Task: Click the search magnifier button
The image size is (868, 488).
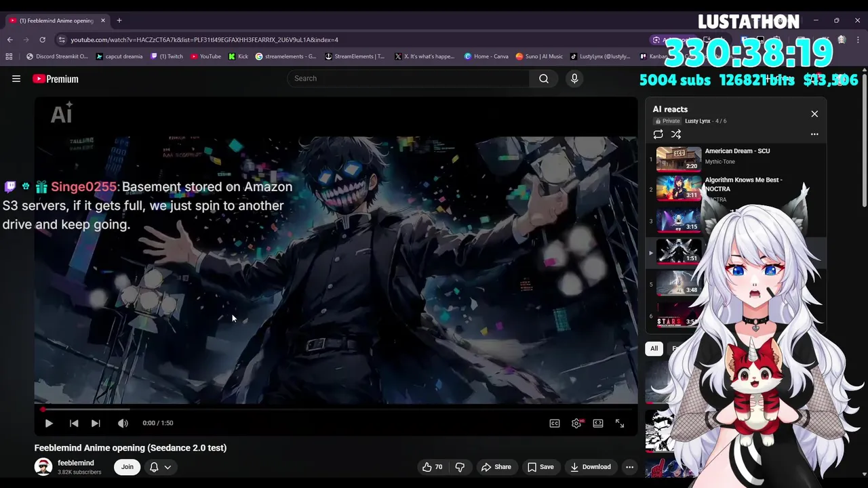Action: 544,79
